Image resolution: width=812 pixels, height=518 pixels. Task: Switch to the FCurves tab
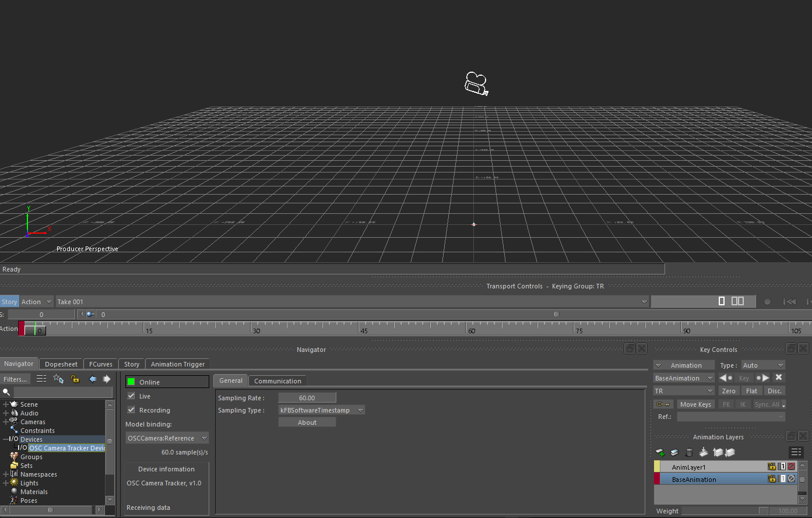[101, 364]
